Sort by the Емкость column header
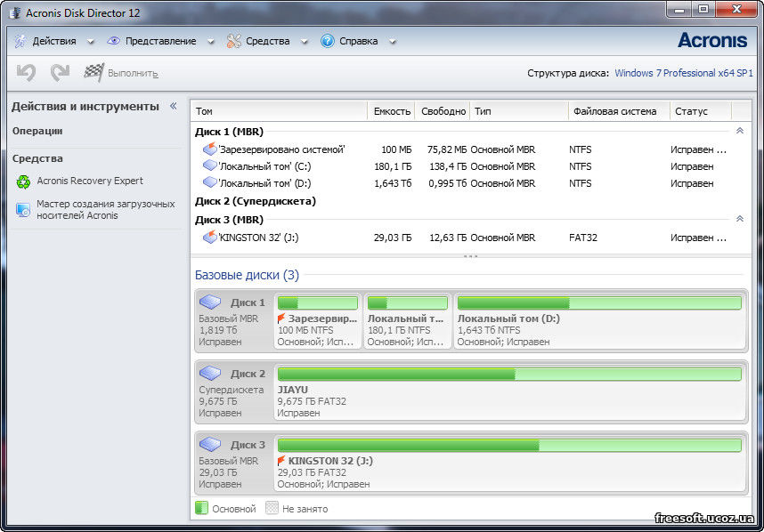The width and height of the screenshot is (764, 532). [x=391, y=111]
